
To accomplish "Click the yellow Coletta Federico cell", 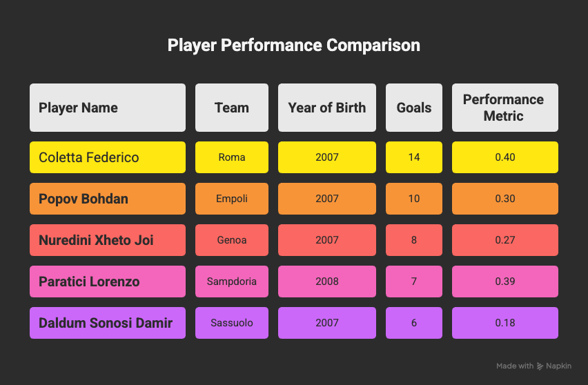I will point(108,157).
